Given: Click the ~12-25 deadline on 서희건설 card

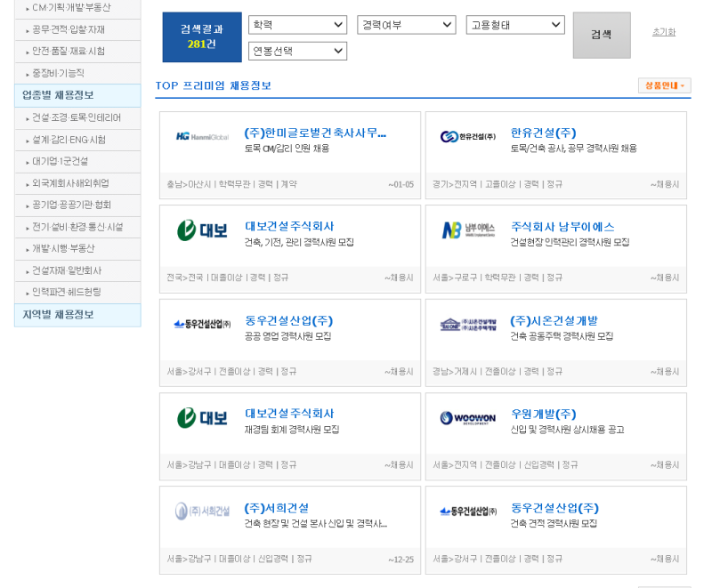Looking at the screenshot, I should pos(401,560).
